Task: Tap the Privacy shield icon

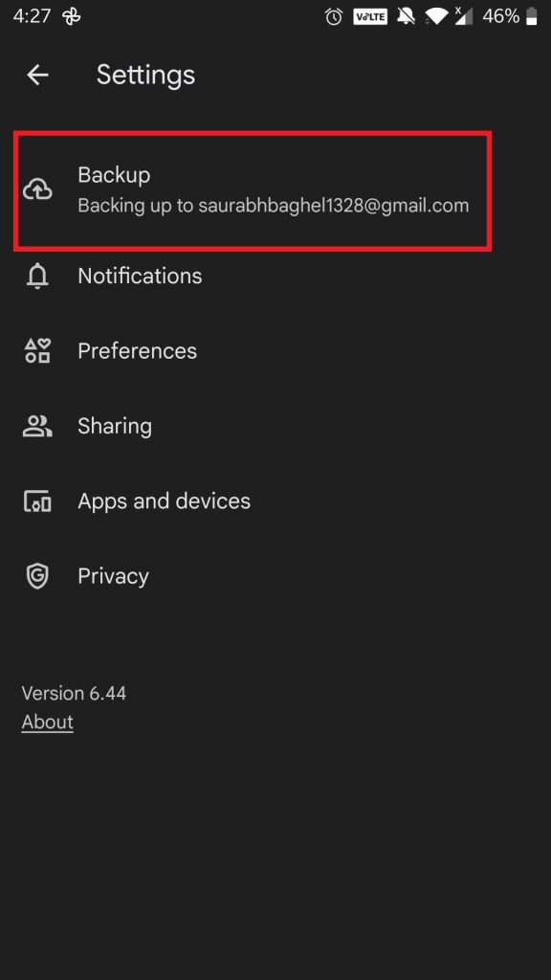Action: click(x=37, y=575)
